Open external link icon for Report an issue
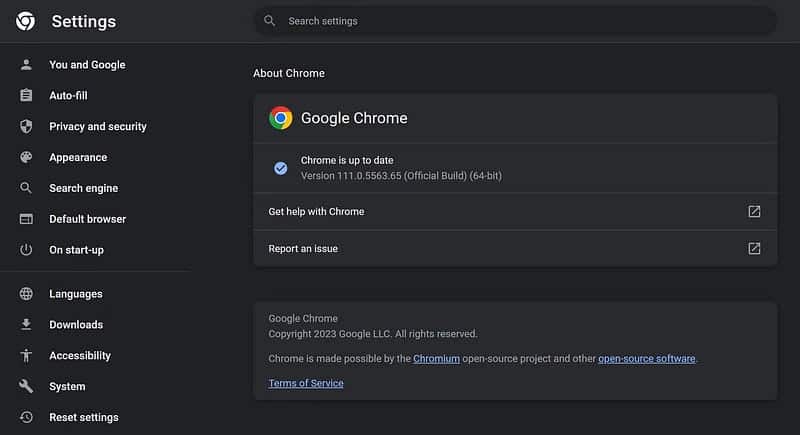 point(754,249)
